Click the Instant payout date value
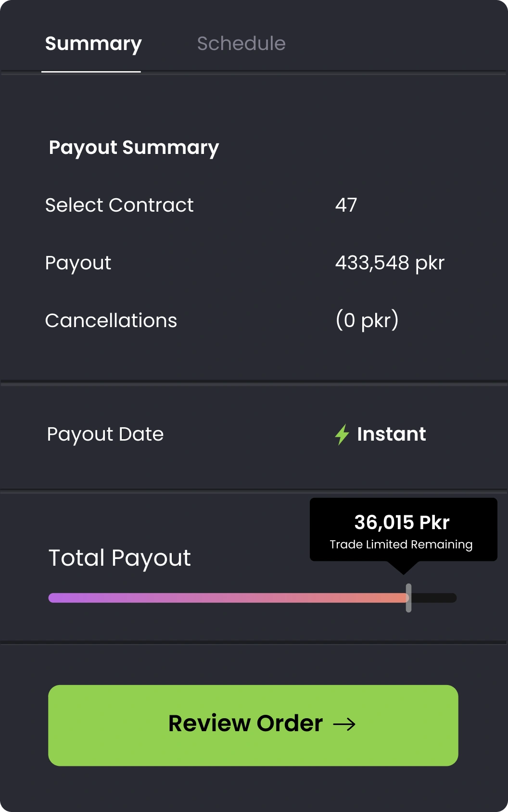The image size is (508, 812). tap(391, 434)
